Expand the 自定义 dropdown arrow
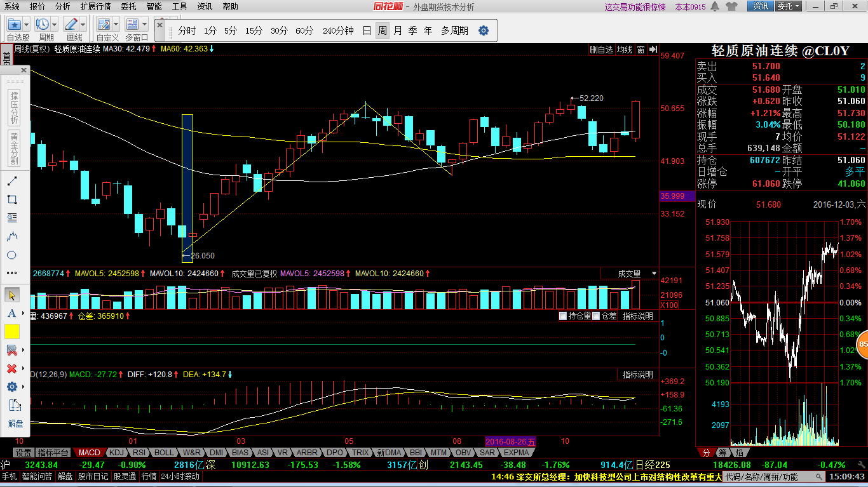The image size is (868, 487). [116, 25]
